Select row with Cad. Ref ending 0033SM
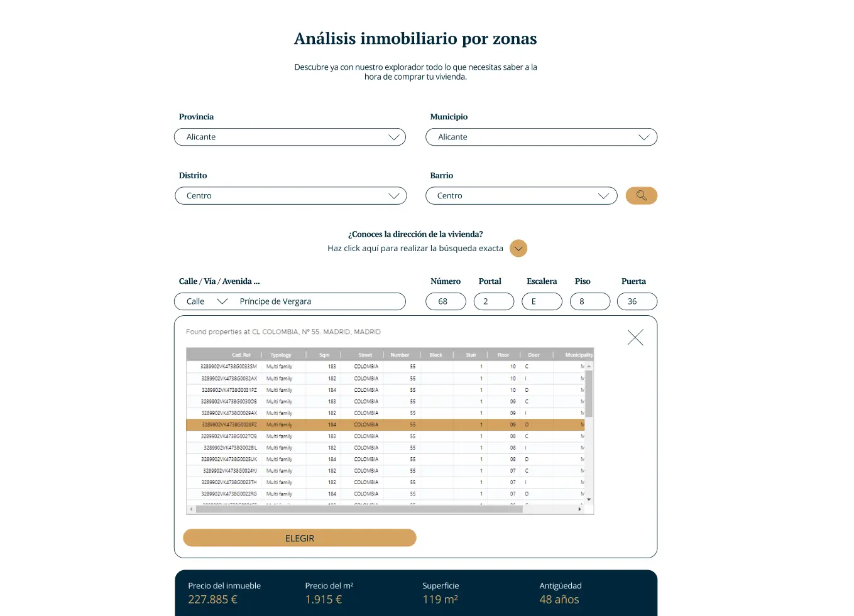This screenshot has height=616, width=854. point(229,367)
